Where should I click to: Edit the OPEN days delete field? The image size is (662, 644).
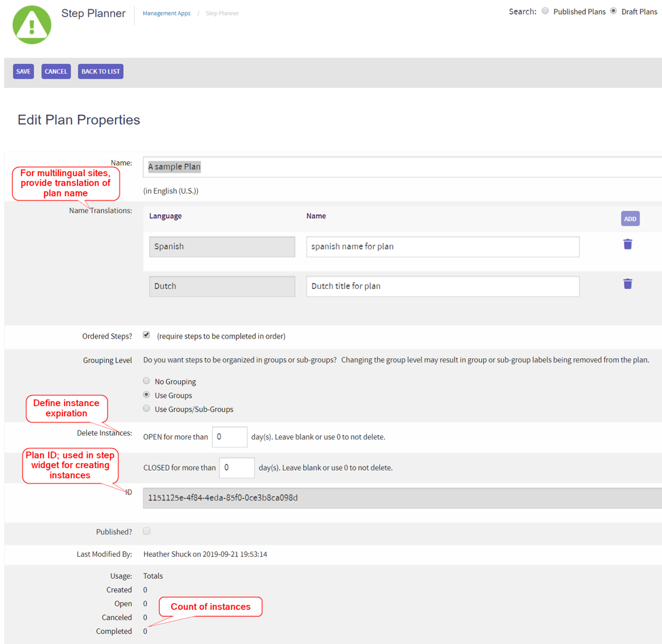[229, 437]
